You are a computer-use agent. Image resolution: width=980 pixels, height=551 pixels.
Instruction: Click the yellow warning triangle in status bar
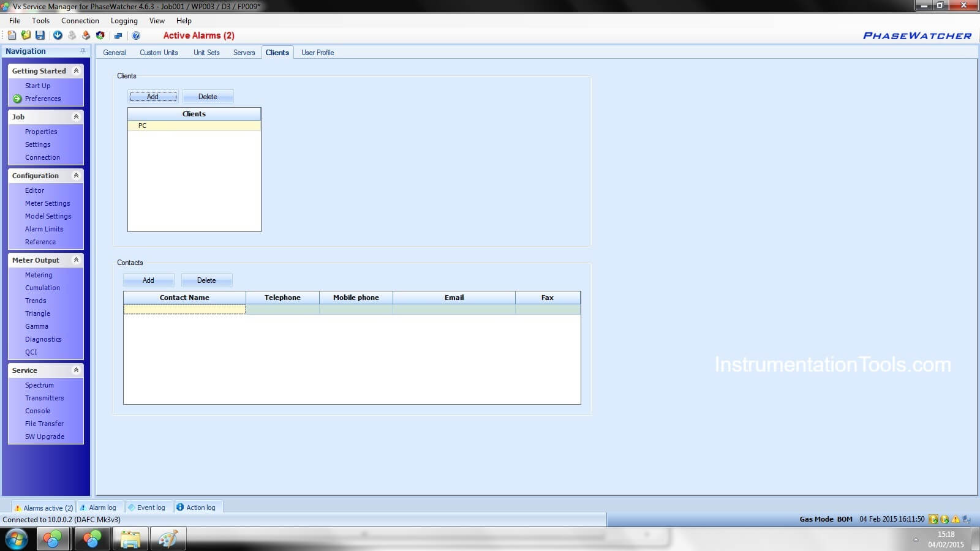coord(956,519)
